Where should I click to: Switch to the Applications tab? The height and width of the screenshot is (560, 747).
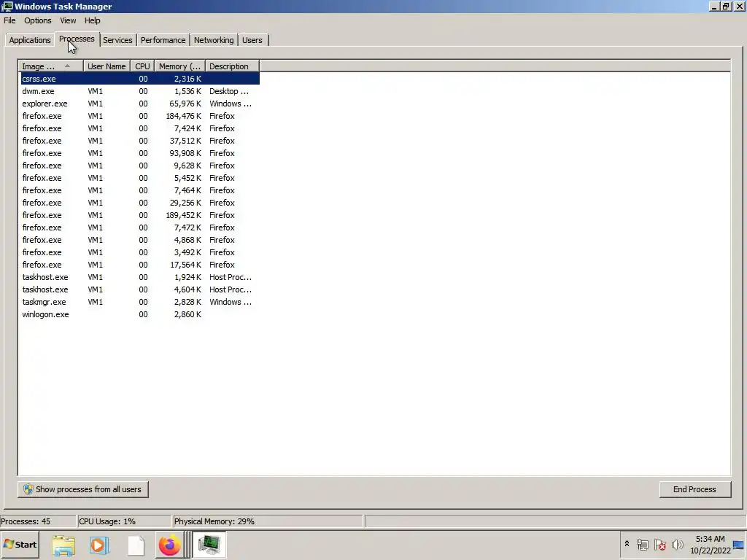click(x=29, y=40)
